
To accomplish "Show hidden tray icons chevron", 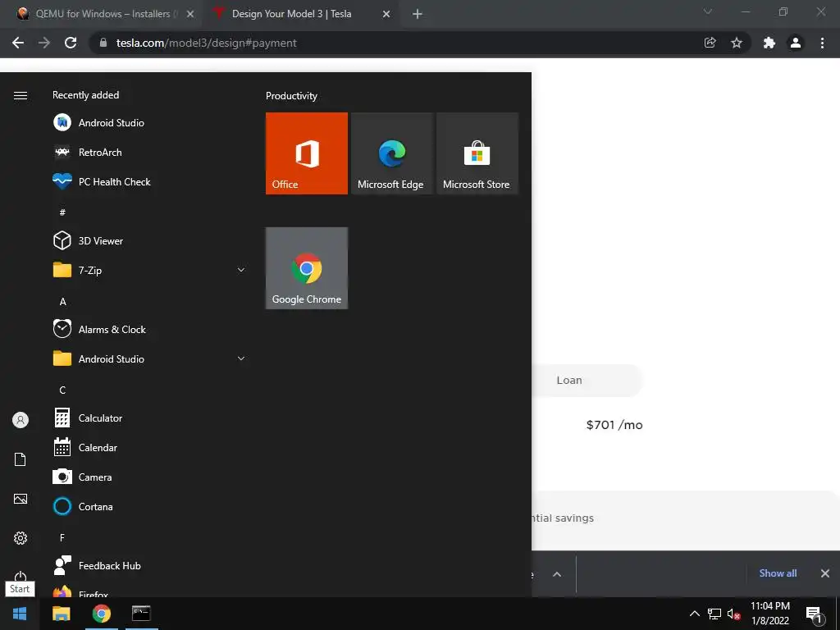I will point(694,614).
